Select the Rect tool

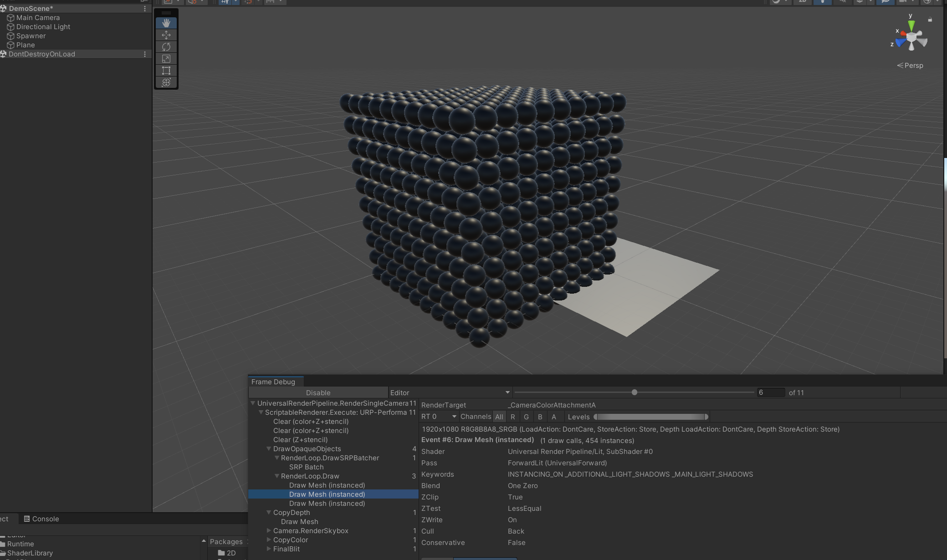tap(166, 70)
